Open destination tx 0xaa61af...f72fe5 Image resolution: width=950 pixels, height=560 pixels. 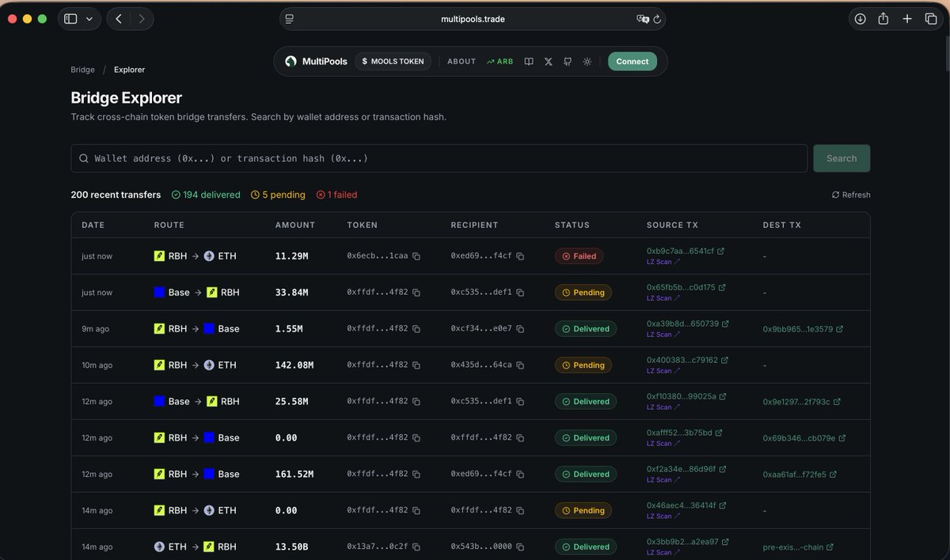coord(800,475)
